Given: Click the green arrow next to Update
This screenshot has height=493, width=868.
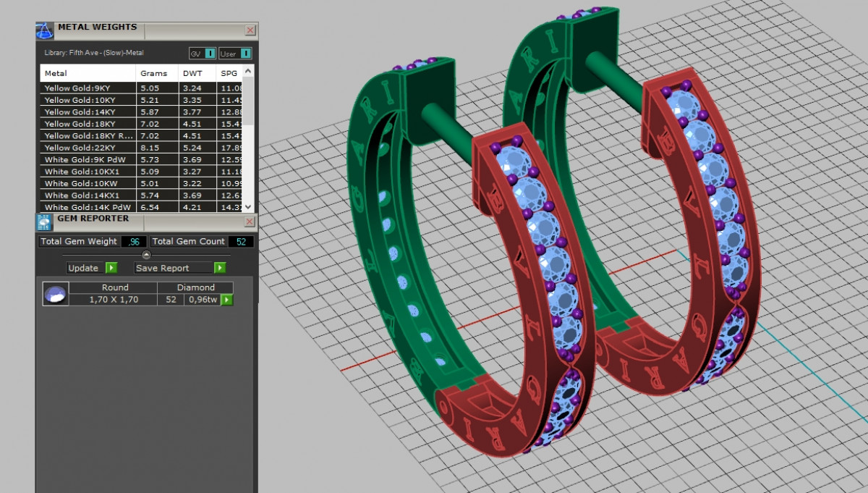Looking at the screenshot, I should pyautogui.click(x=111, y=268).
